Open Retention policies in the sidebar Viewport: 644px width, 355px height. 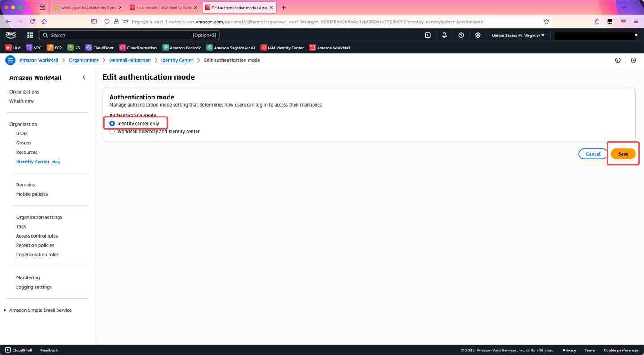coord(35,246)
